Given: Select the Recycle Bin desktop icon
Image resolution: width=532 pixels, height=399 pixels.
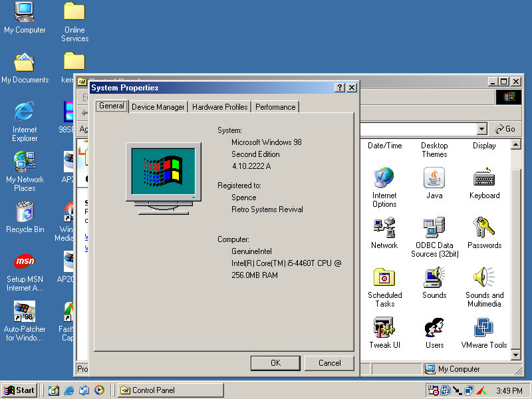Looking at the screenshot, I should coord(25,211).
